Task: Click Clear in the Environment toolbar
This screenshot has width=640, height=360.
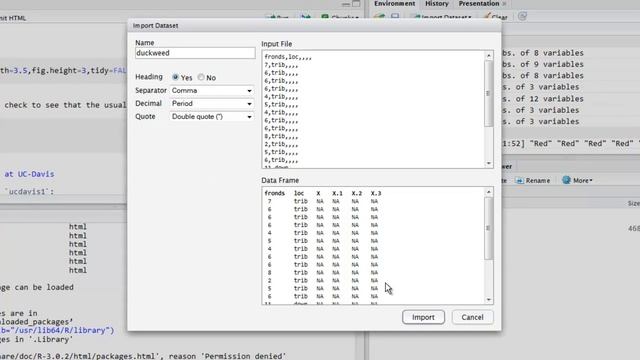Action: coord(496,17)
